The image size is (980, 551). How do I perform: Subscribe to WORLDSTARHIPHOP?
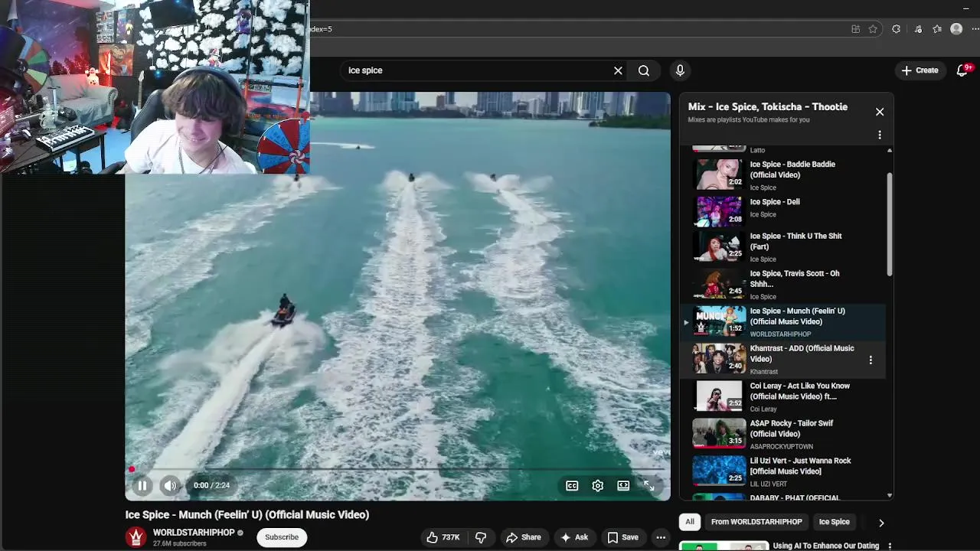(x=282, y=537)
